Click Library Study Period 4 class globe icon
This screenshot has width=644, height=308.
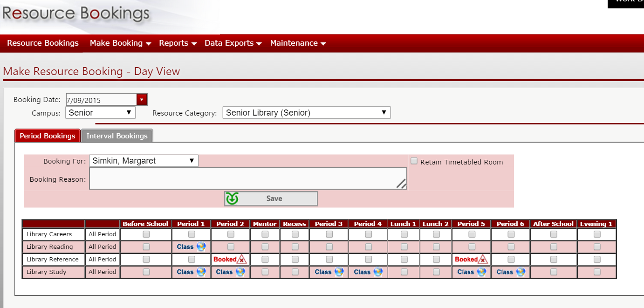click(x=378, y=272)
